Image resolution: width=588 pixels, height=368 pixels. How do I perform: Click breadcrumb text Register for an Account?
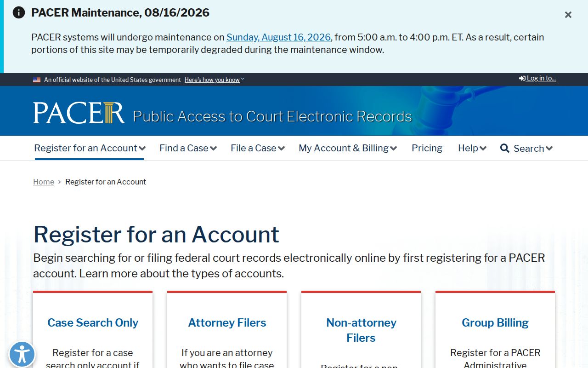pos(106,182)
